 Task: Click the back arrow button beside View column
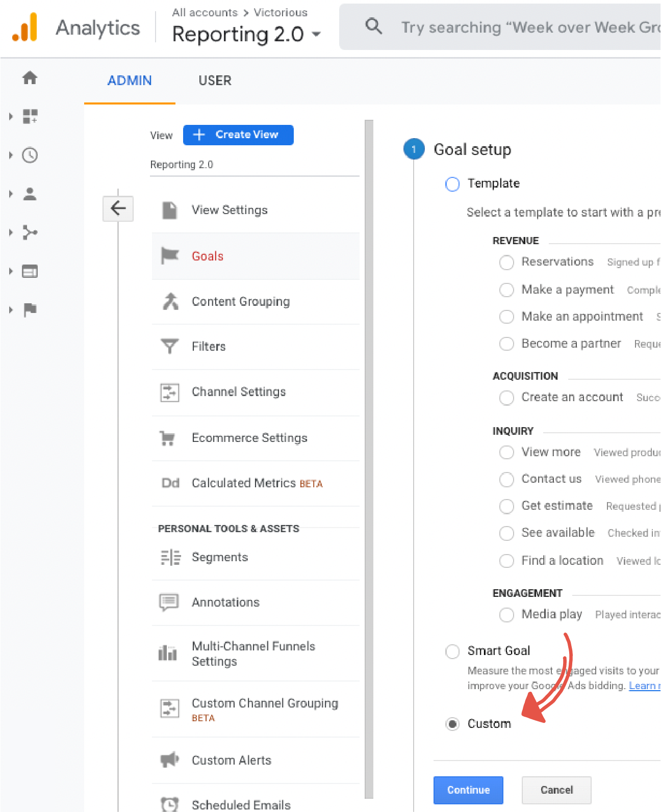(x=118, y=208)
